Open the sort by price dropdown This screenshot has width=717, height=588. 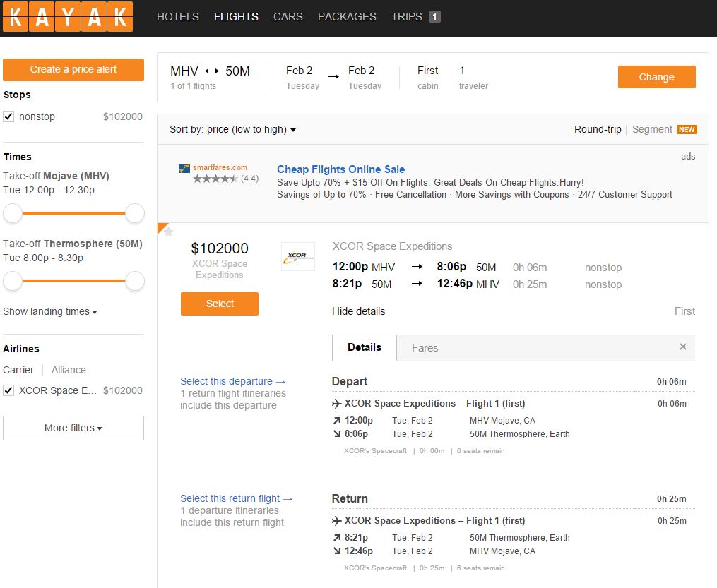(232, 129)
